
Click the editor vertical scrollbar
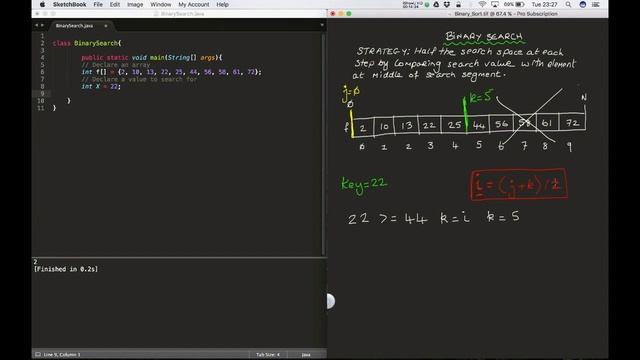pos(324,144)
